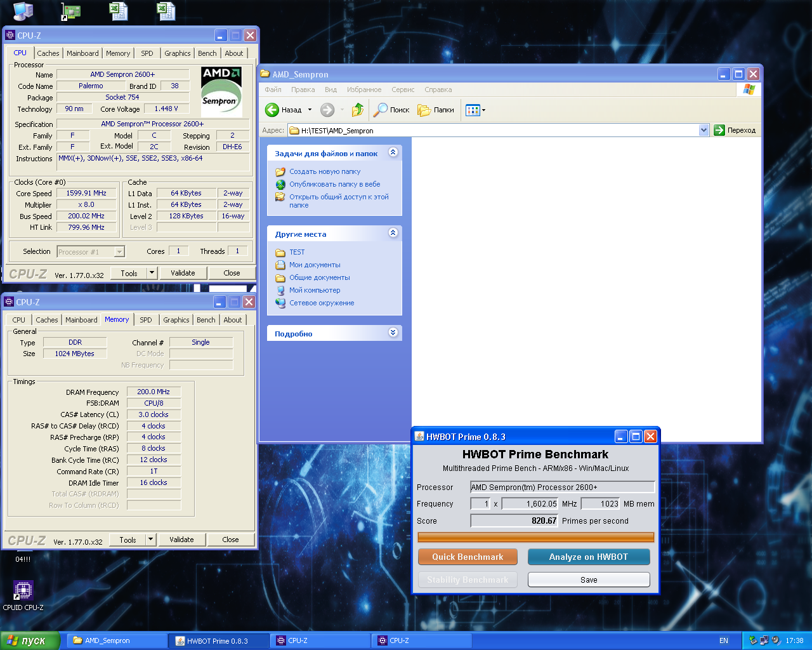The image size is (812, 650).
Task: Open Мой компьютер in side panel
Action: [x=315, y=290]
